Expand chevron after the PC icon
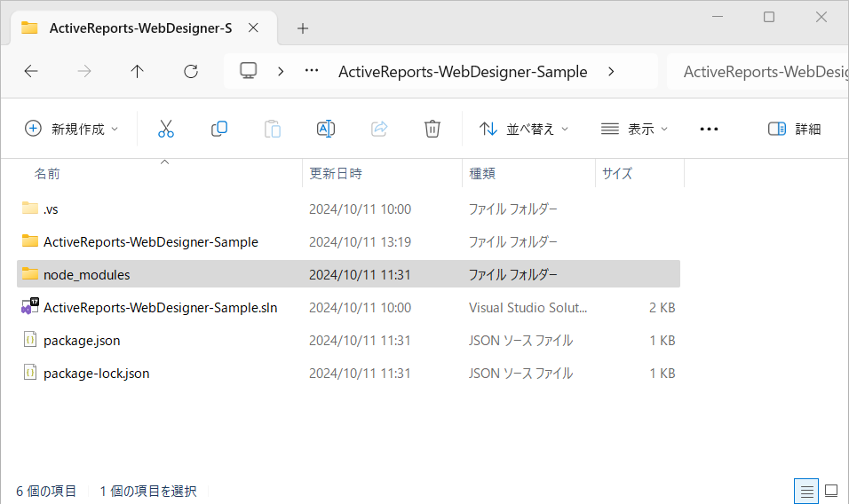Image resolution: width=849 pixels, height=504 pixels. pyautogui.click(x=281, y=71)
